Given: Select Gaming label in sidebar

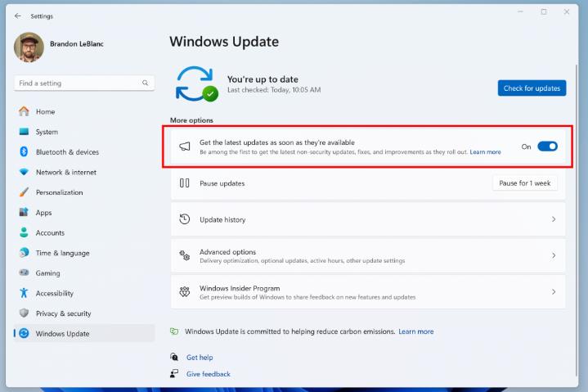Looking at the screenshot, I should click(47, 273).
